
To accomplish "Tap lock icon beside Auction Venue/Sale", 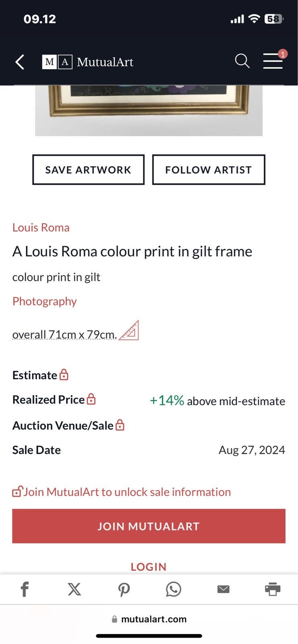I will tap(120, 425).
